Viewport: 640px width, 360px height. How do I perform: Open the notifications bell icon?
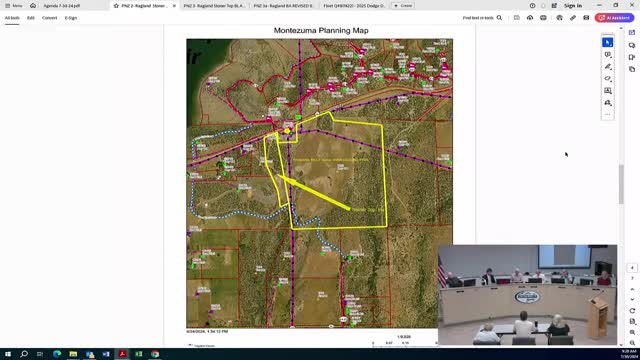(x=543, y=6)
